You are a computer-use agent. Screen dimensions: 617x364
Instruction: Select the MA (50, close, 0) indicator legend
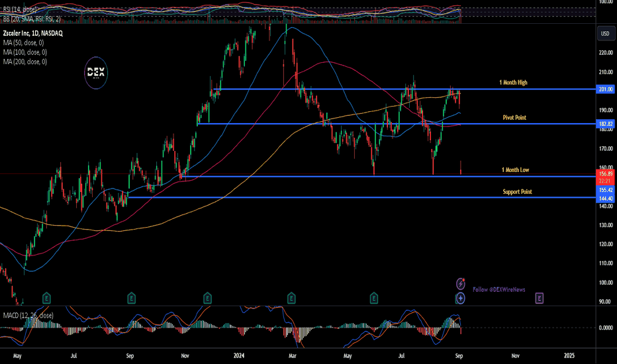coord(24,43)
